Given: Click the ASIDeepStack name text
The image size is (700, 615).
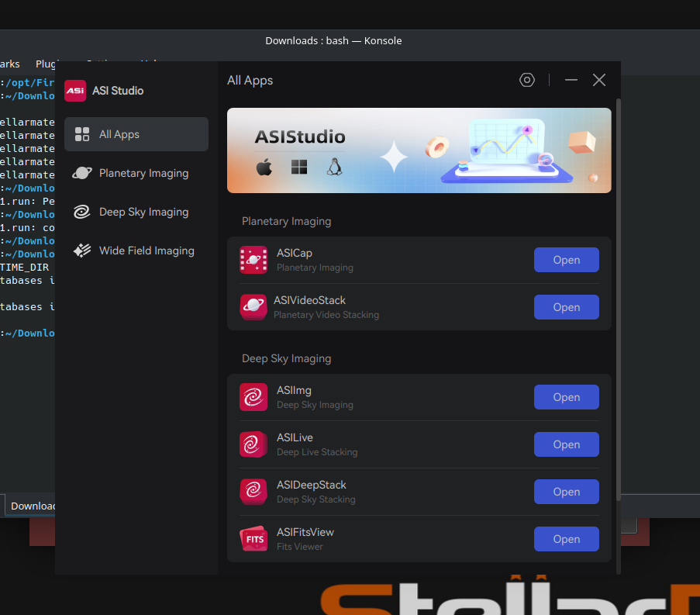Looking at the screenshot, I should [x=311, y=485].
